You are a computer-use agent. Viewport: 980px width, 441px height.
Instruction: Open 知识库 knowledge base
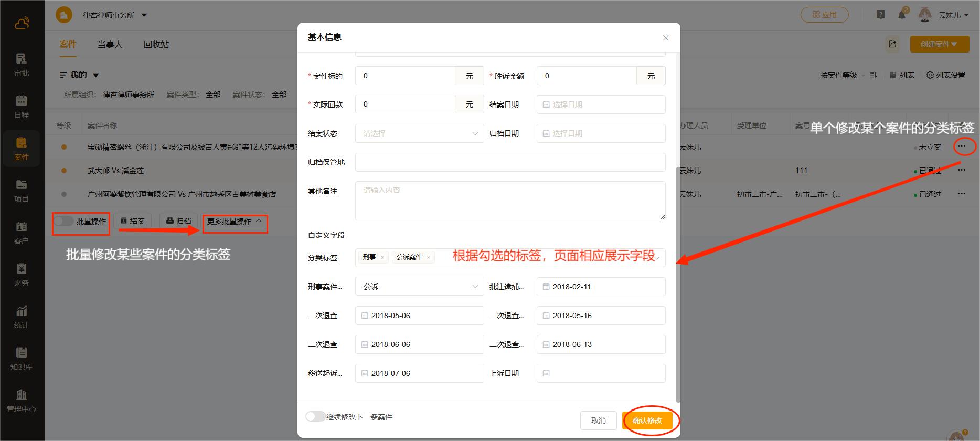(x=22, y=359)
